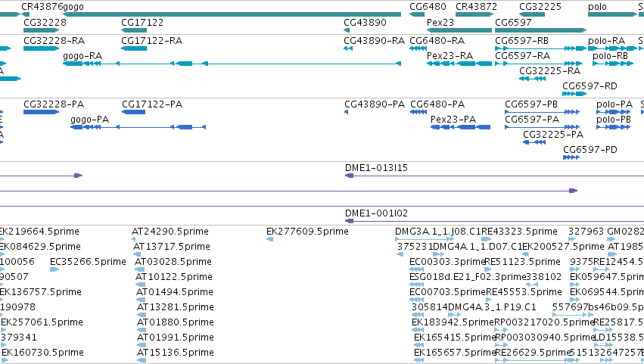Select the CG6597-RD transcript
The height and width of the screenshot is (364, 644).
tap(574, 94)
